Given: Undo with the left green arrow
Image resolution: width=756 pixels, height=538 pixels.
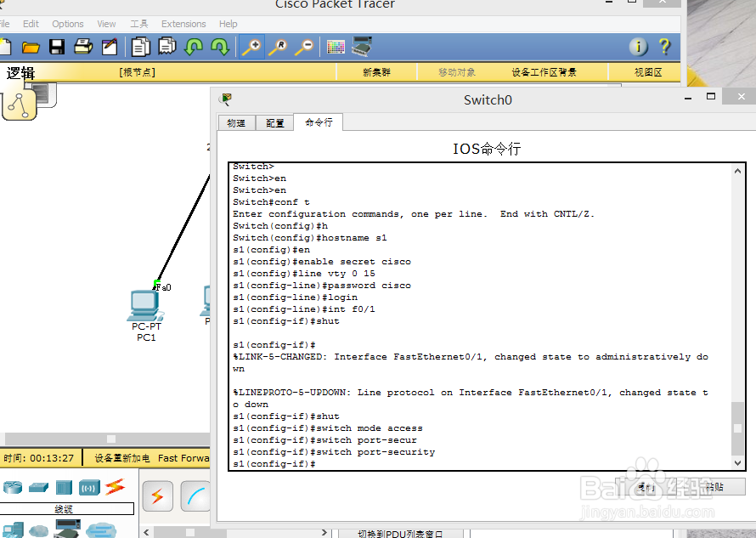Looking at the screenshot, I should pos(194,47).
